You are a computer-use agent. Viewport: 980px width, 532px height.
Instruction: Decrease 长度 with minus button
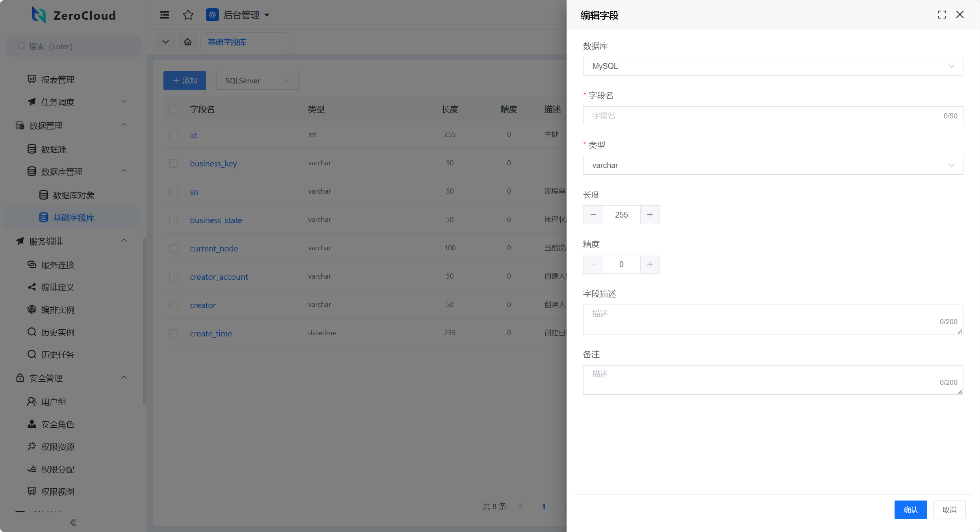click(x=593, y=215)
